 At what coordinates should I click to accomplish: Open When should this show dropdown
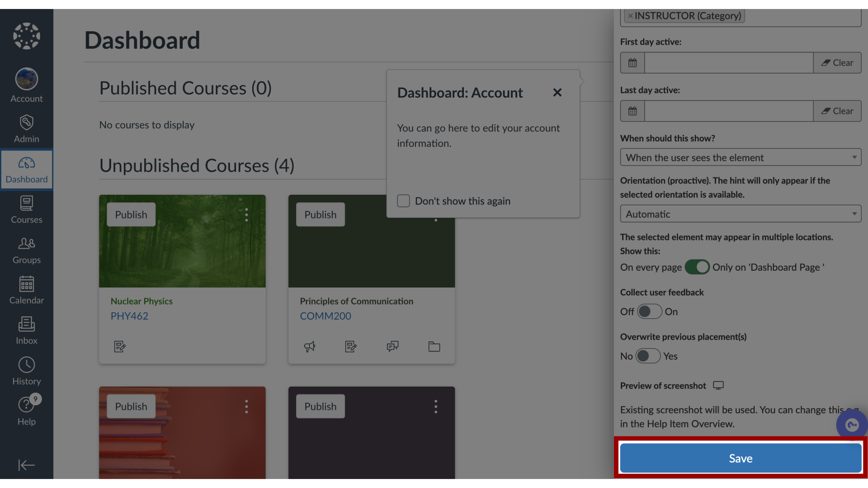pos(741,157)
